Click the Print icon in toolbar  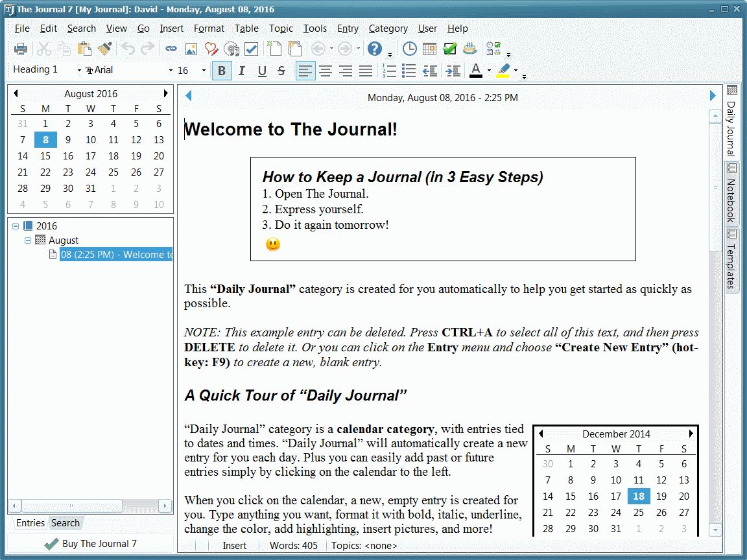click(21, 49)
